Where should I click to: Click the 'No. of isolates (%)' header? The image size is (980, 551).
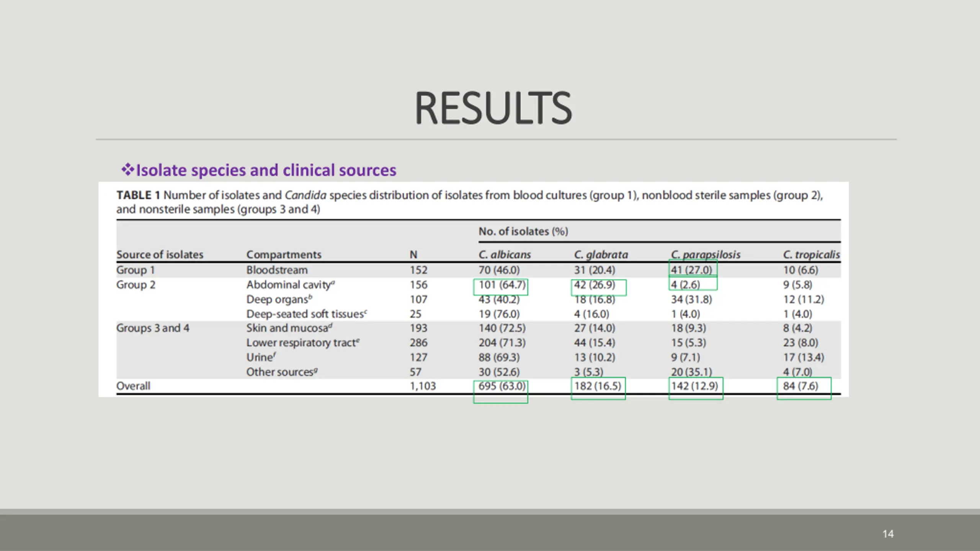click(523, 231)
